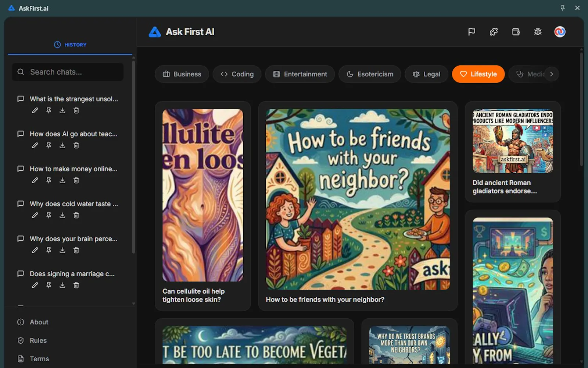Viewport: 588px width, 368px height.
Task: Select the Legal category
Action: (x=426, y=74)
